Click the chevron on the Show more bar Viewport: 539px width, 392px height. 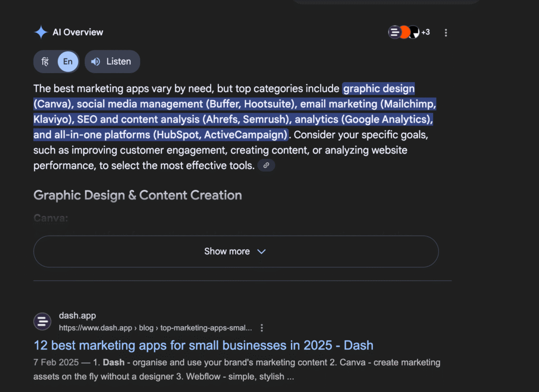[x=262, y=252]
